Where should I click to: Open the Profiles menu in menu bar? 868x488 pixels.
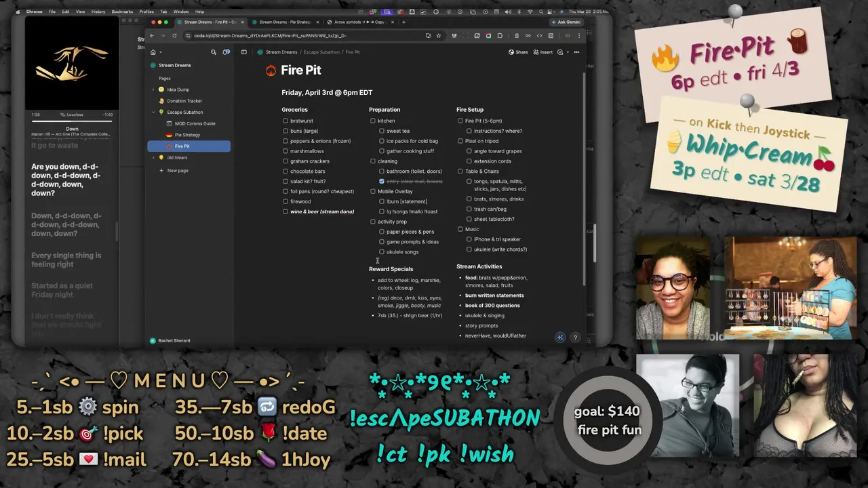point(146,12)
